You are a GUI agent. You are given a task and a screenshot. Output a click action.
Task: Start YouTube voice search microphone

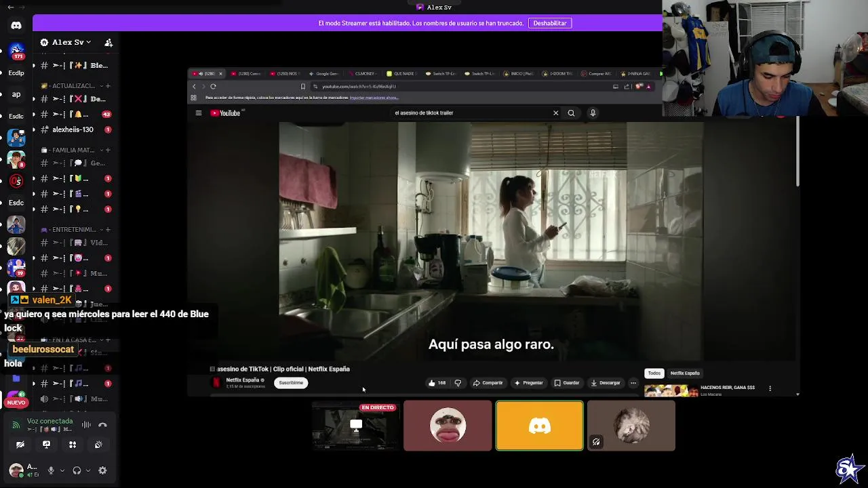click(593, 113)
